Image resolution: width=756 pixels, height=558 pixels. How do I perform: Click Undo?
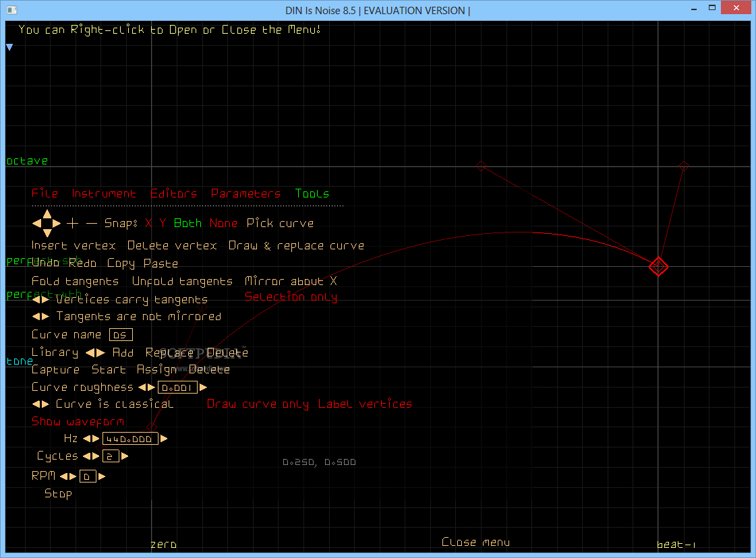pos(45,263)
